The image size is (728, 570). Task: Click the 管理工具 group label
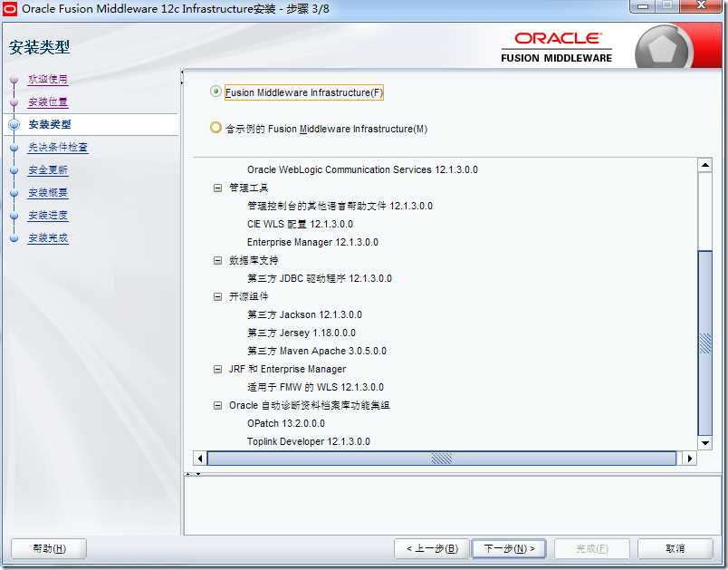coord(248,188)
